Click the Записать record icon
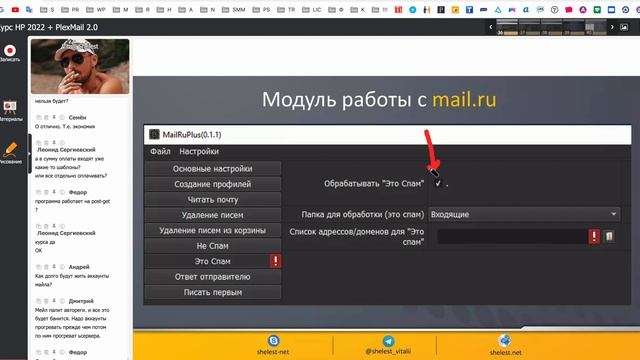This screenshot has width=640, height=360. (x=10, y=51)
